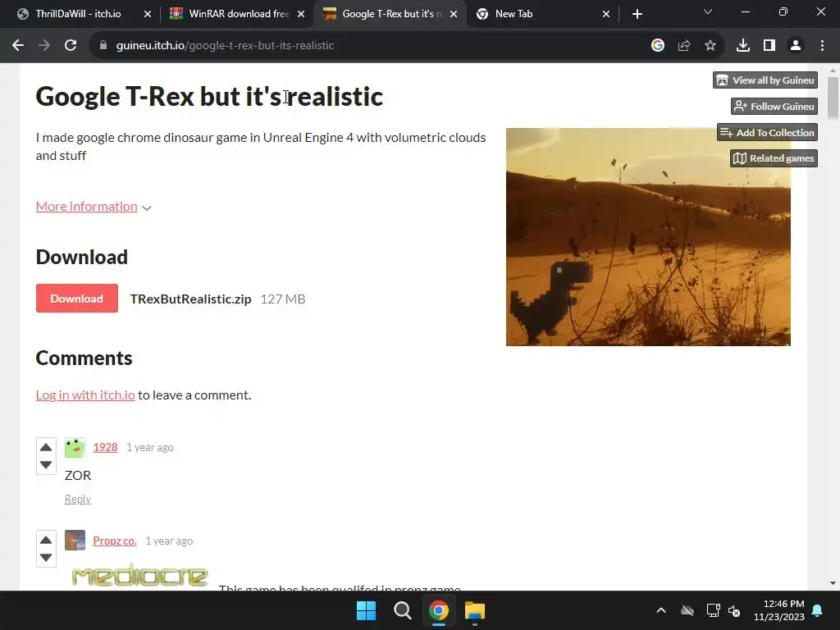
Task: Switch to WinRAR download free tab
Action: 231,14
